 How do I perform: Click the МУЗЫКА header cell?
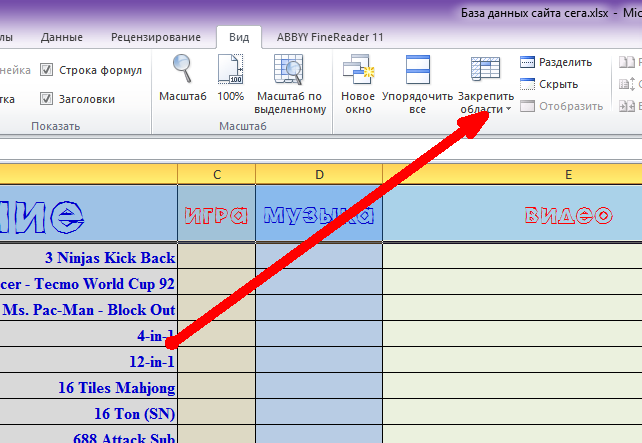point(319,214)
